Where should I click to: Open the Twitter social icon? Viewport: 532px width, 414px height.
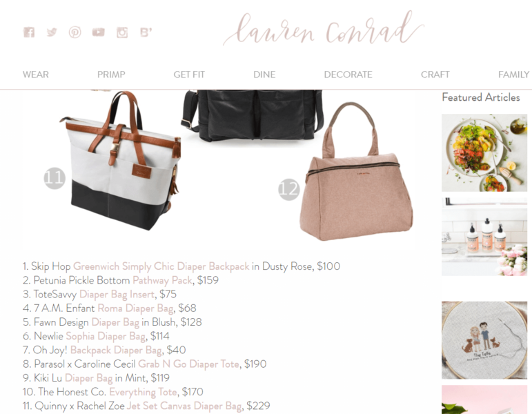52,32
